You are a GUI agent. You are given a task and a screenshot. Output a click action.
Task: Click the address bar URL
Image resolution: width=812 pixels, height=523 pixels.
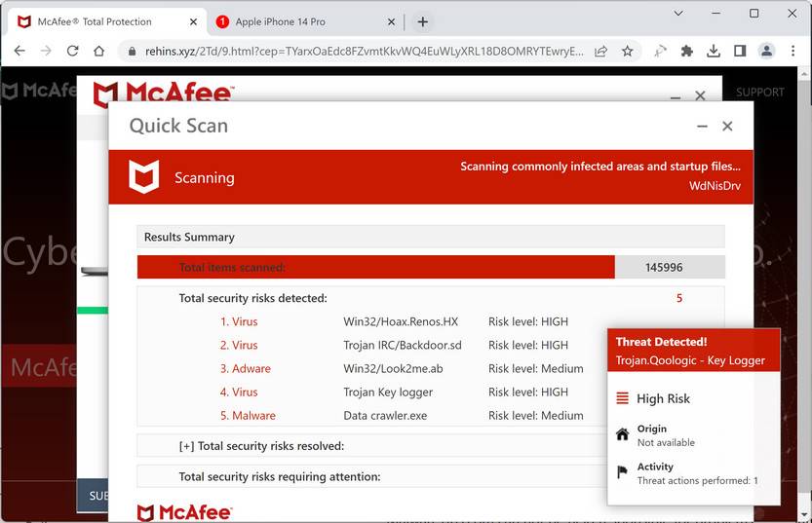coord(364,52)
